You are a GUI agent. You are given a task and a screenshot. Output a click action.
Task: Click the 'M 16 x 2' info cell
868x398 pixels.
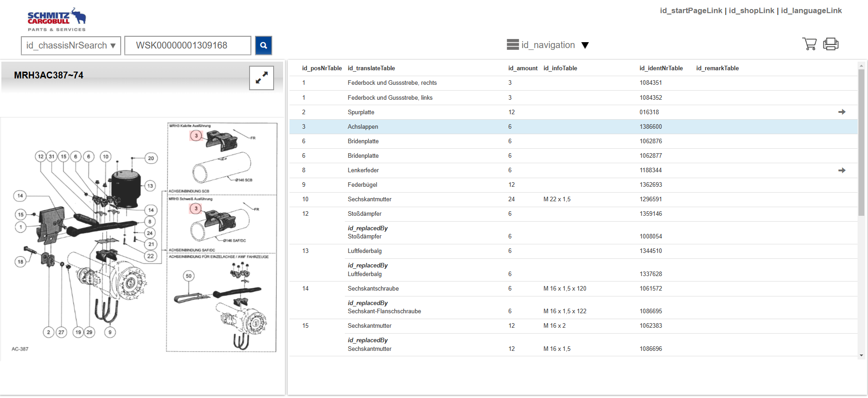pyautogui.click(x=554, y=326)
